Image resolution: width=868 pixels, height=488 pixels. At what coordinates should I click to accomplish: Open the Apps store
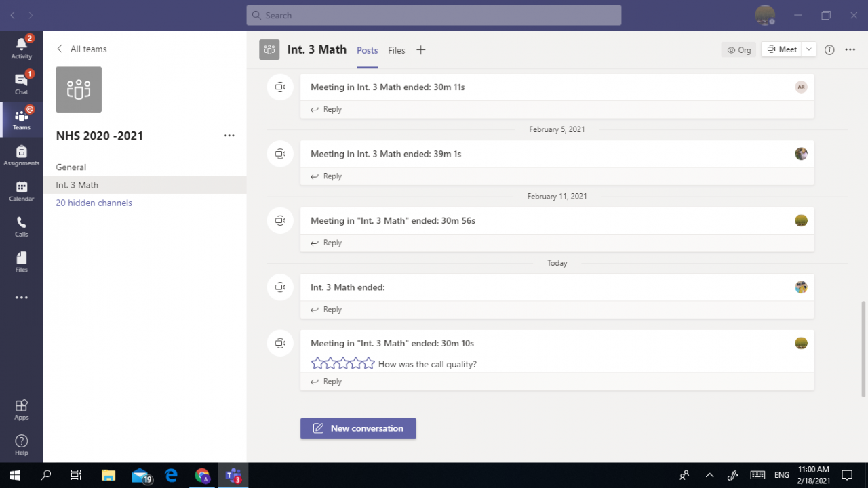click(x=22, y=409)
